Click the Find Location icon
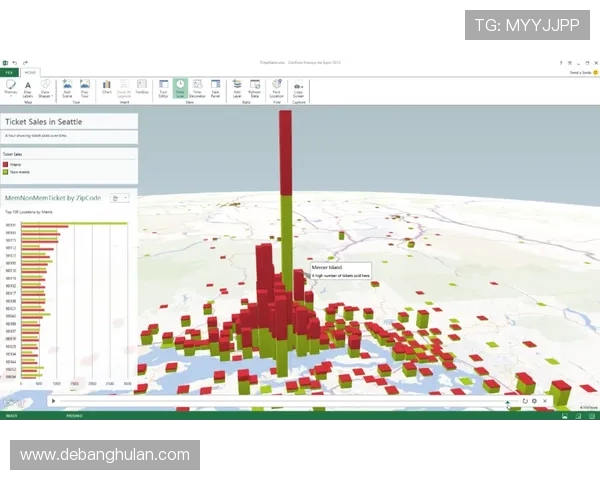Viewport: 600px width, 480px height. [x=275, y=88]
